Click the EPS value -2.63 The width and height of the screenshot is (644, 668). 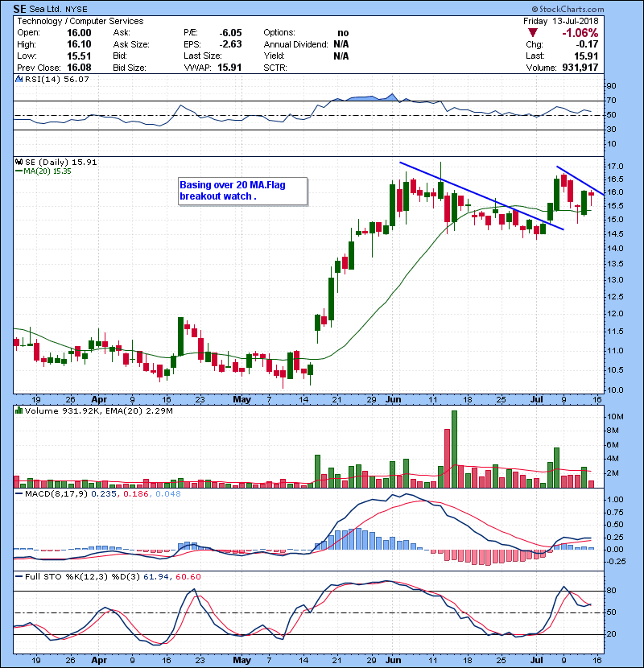click(230, 44)
